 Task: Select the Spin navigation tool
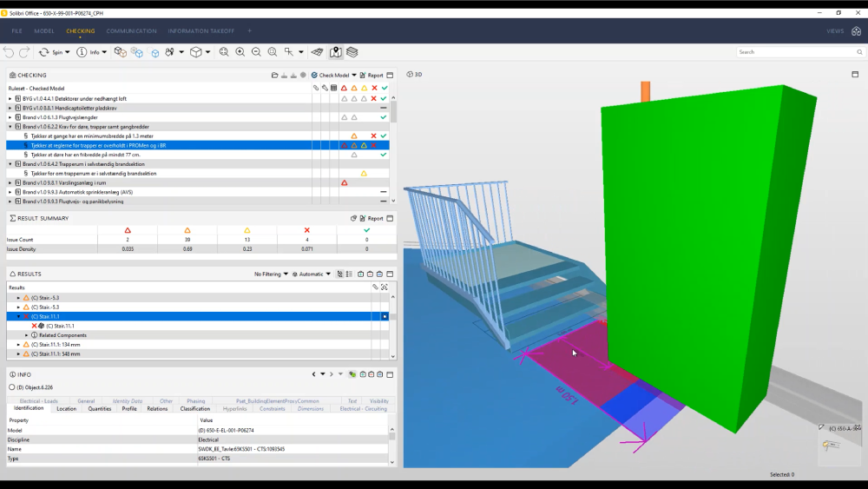[54, 52]
